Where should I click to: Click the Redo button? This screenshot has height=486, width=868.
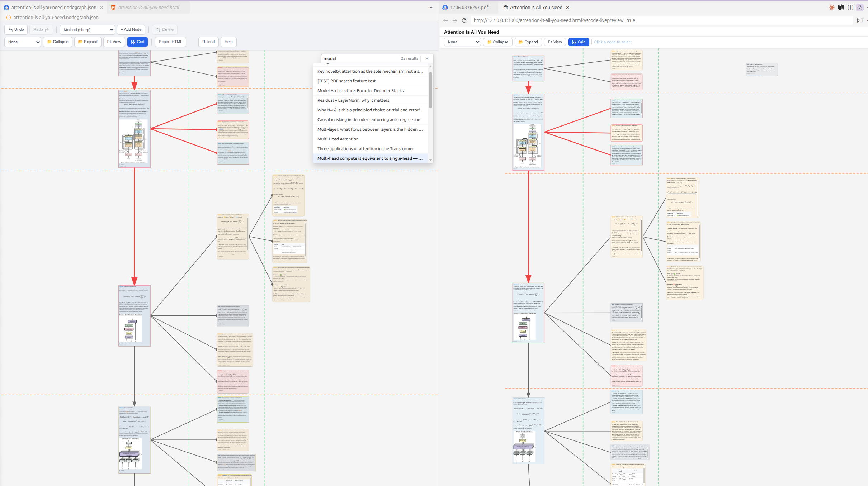[41, 30]
